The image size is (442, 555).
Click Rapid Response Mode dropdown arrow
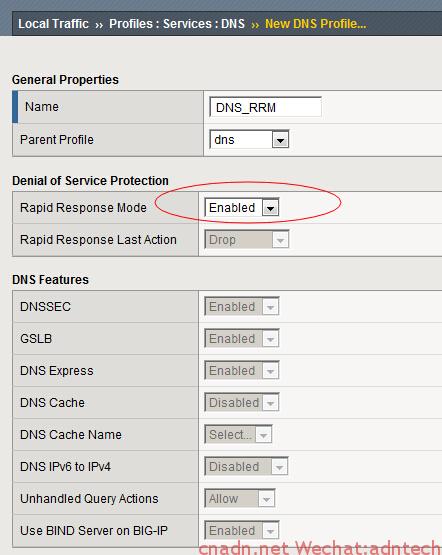pos(270,208)
